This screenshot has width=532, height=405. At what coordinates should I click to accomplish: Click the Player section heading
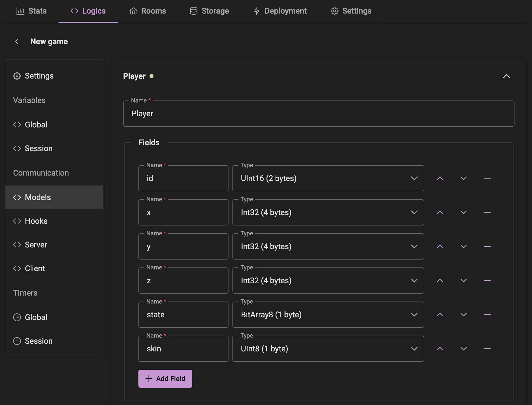134,76
